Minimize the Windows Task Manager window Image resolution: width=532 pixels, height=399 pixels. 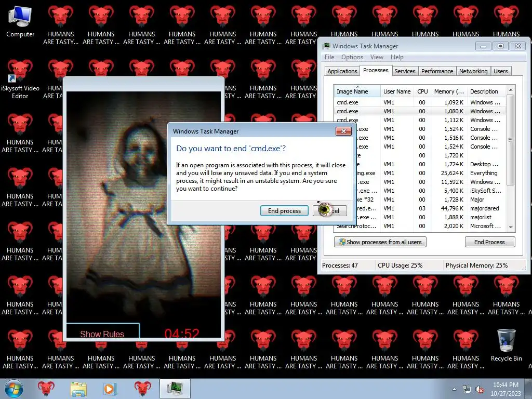(483, 46)
